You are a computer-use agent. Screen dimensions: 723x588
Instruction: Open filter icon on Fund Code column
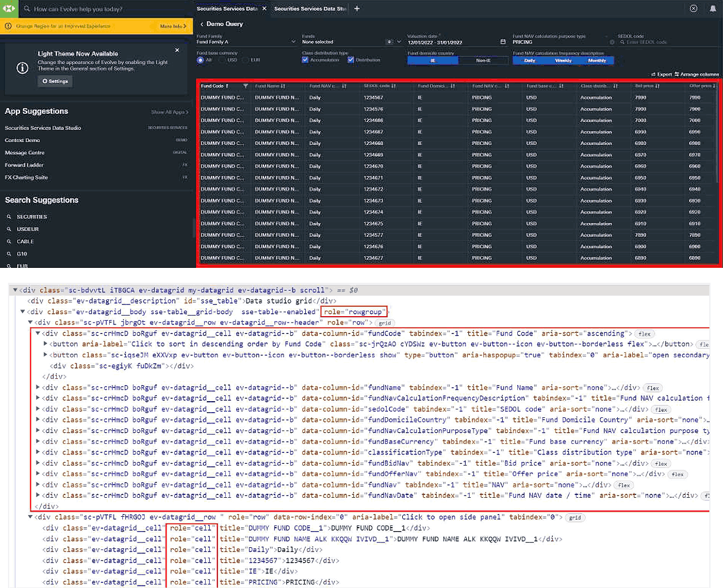click(245, 86)
